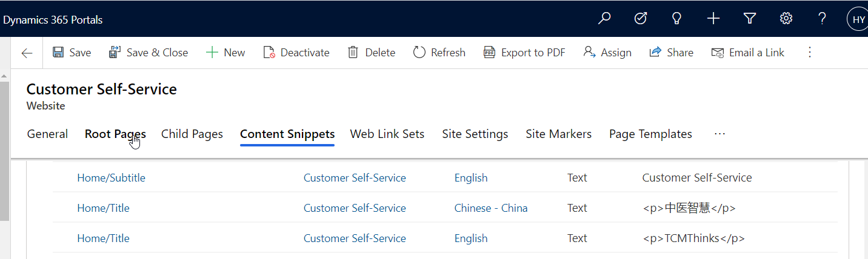
Task: Select Text type cell in Chinese - China row
Action: 577,208
